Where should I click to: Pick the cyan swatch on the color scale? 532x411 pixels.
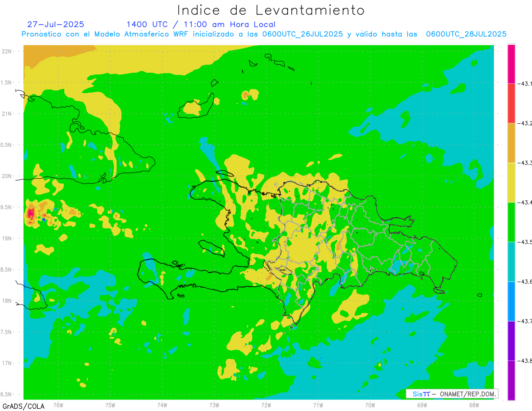coord(511,262)
